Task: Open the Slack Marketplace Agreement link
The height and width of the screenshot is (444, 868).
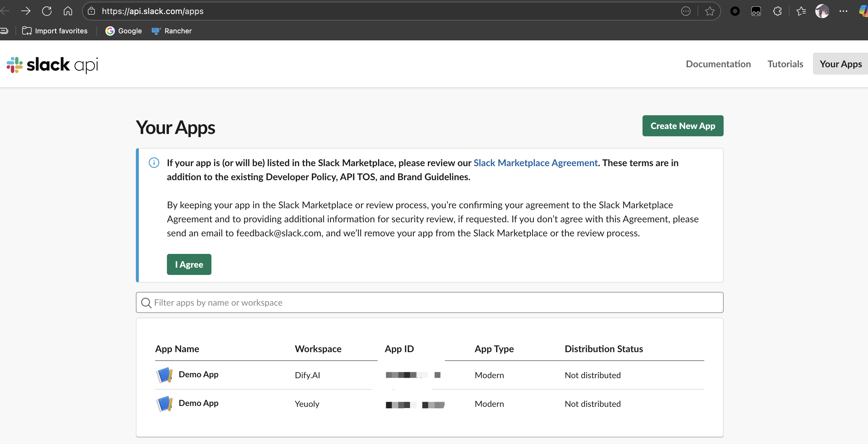Action: click(x=535, y=163)
